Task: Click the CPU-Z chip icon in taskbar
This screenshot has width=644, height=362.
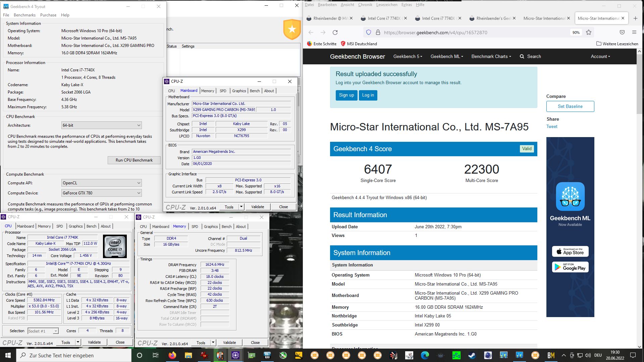Action: pos(235,355)
